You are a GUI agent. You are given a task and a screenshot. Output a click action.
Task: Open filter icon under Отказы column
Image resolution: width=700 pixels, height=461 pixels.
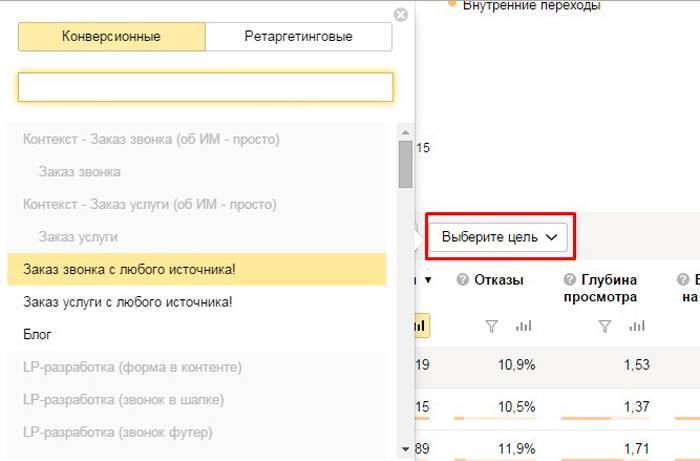[491, 326]
